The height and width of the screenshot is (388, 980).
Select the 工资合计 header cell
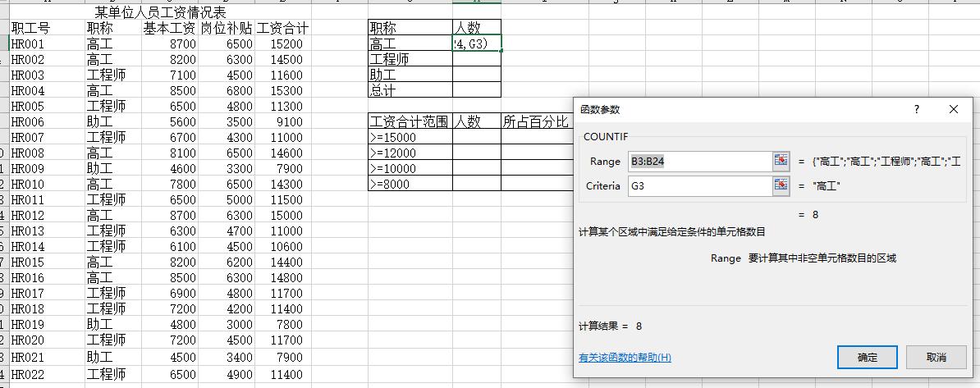tap(282, 28)
